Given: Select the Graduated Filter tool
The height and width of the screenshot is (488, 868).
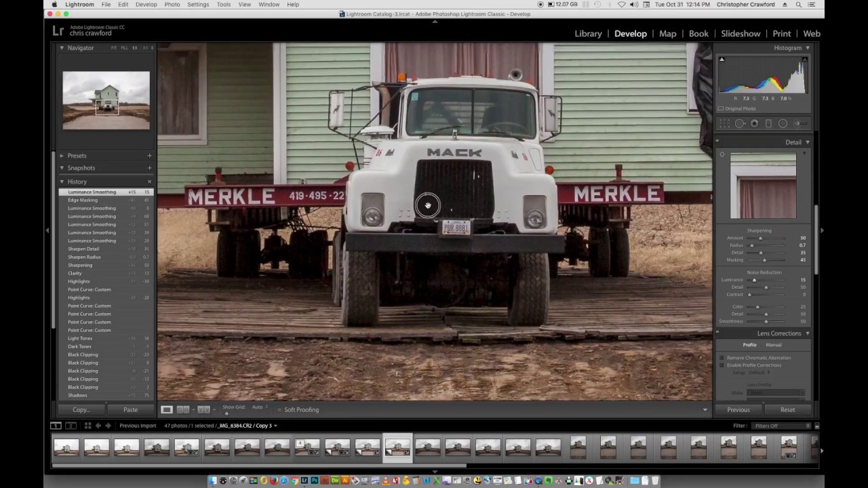Looking at the screenshot, I should (x=768, y=123).
